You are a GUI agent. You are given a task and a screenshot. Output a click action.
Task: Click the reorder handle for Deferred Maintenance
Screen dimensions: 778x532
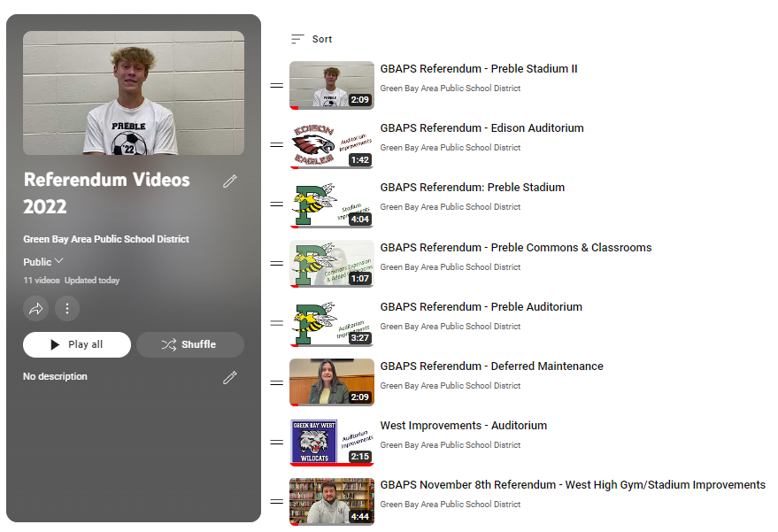pos(276,382)
